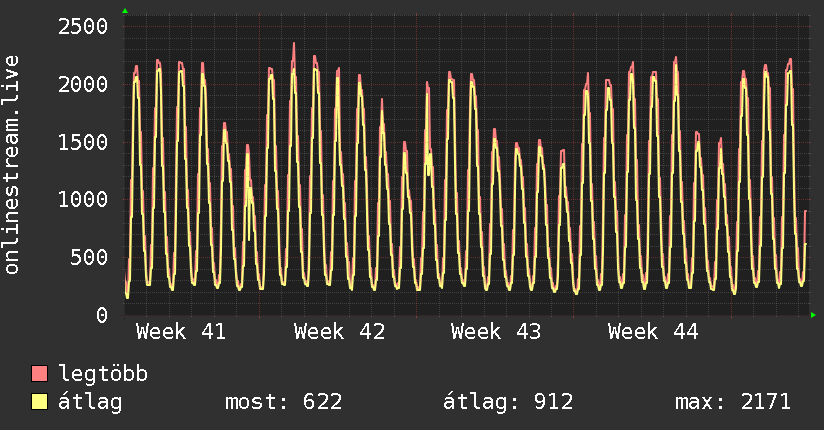Click the Week 44 x-axis label
Screen dimensions: 824x430
click(654, 332)
